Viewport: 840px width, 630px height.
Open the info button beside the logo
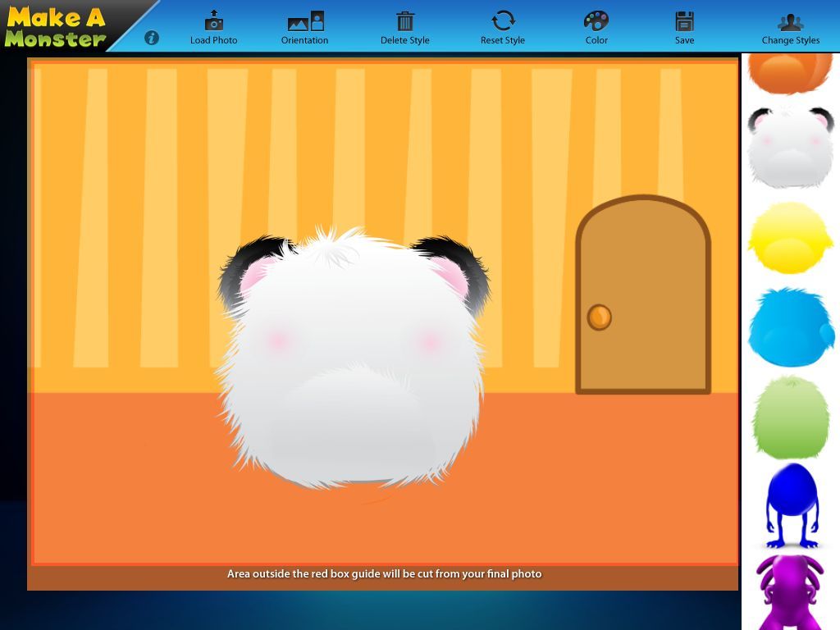pyautogui.click(x=152, y=38)
